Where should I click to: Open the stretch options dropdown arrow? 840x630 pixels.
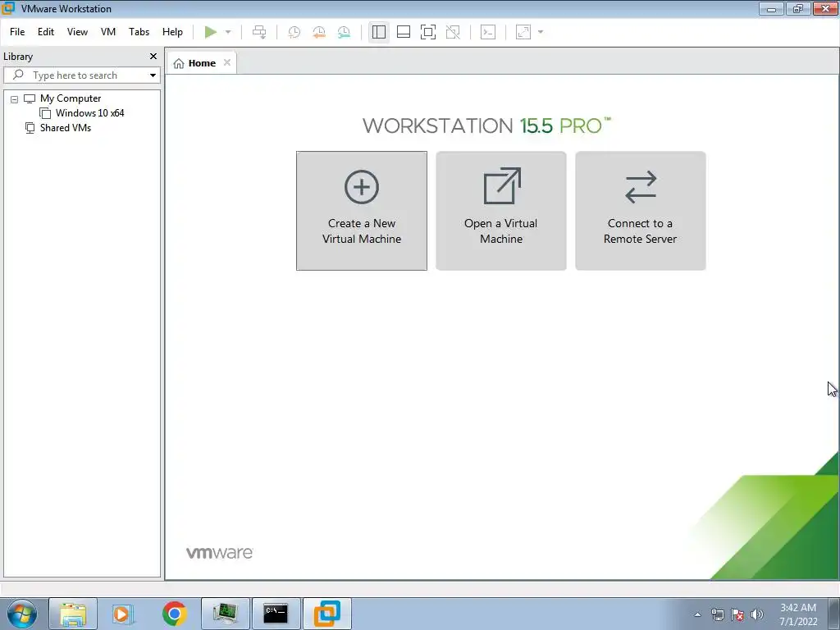(541, 32)
